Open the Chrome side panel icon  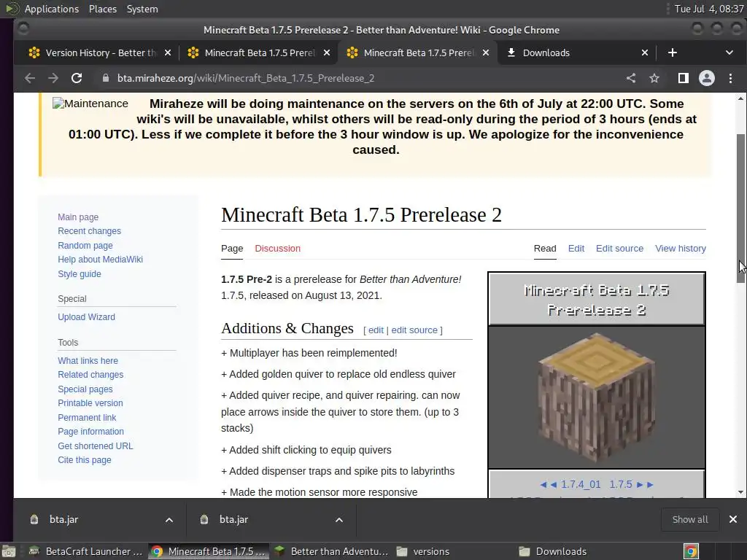tap(683, 78)
